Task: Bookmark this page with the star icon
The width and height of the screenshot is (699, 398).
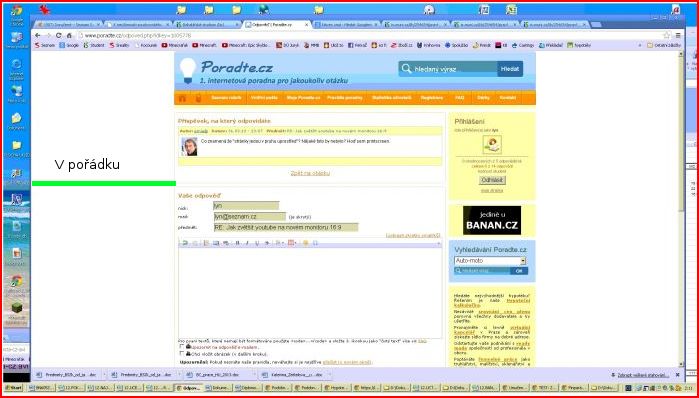Action: click(x=666, y=35)
